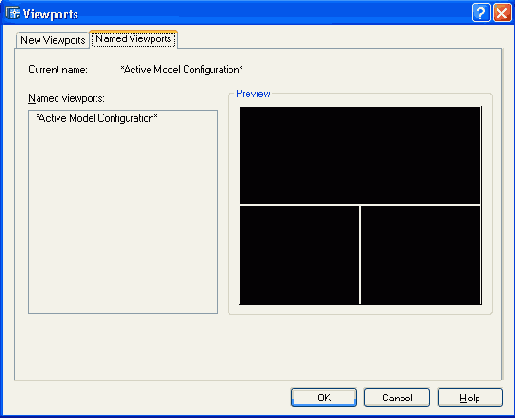Click the bottom-left viewport in the preview
This screenshot has height=418, width=515.
click(x=299, y=255)
